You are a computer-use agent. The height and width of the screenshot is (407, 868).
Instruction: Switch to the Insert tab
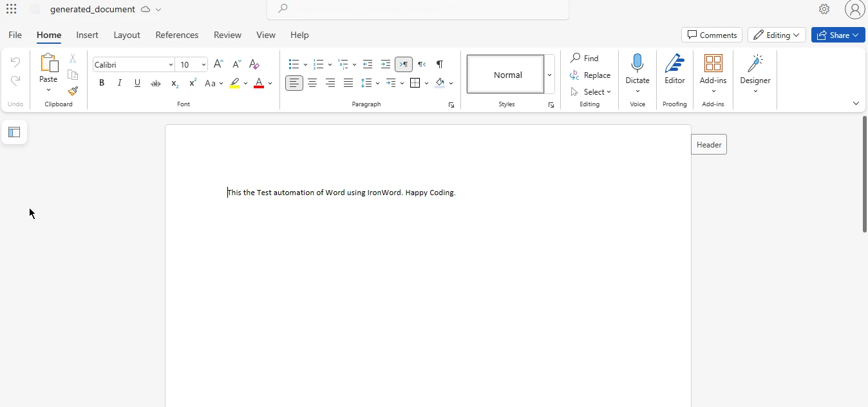coord(87,35)
